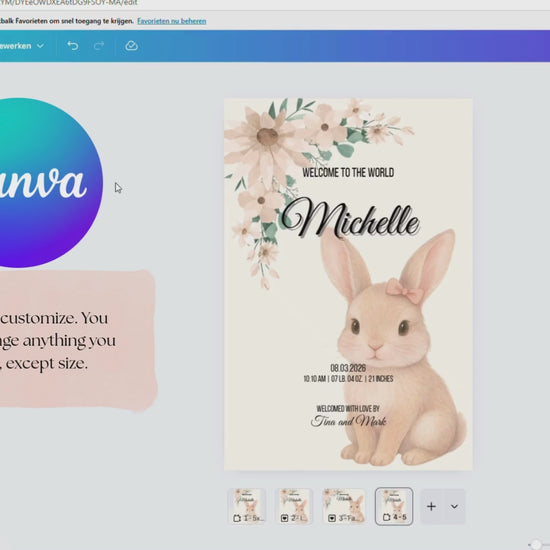Click the cloud save status icon
The width and height of the screenshot is (550, 550).
(132, 46)
